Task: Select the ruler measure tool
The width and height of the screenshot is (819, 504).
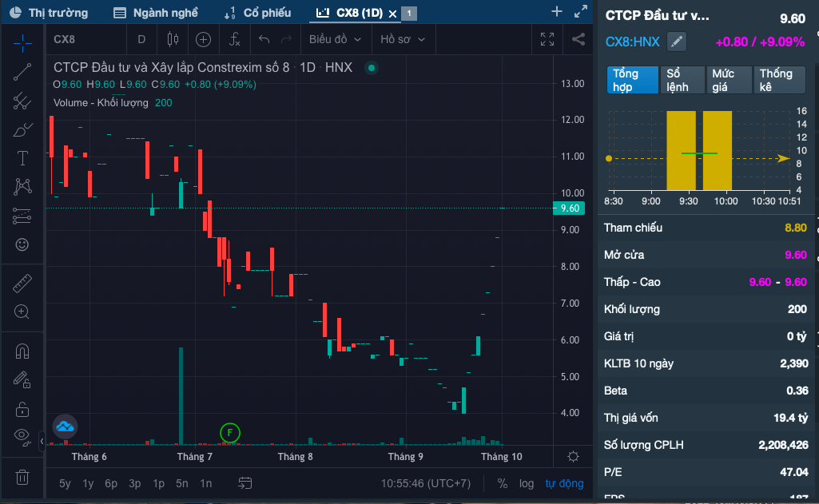Action: (x=22, y=284)
